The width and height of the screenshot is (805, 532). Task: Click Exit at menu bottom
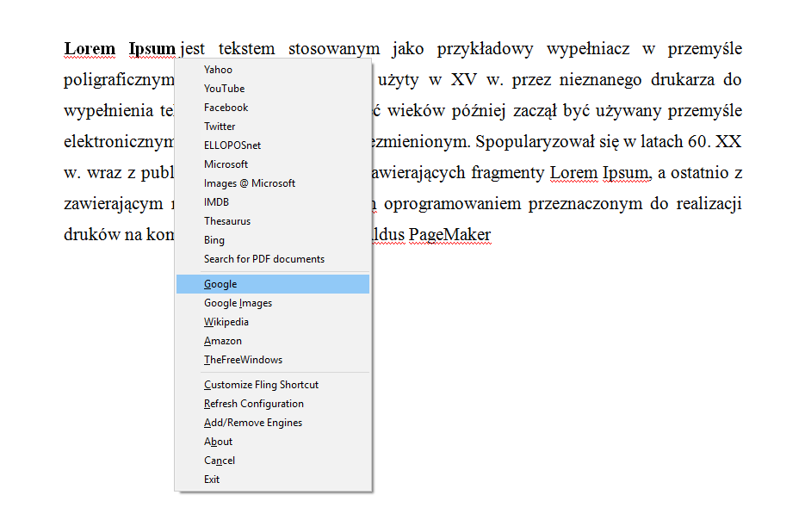pyautogui.click(x=273, y=479)
